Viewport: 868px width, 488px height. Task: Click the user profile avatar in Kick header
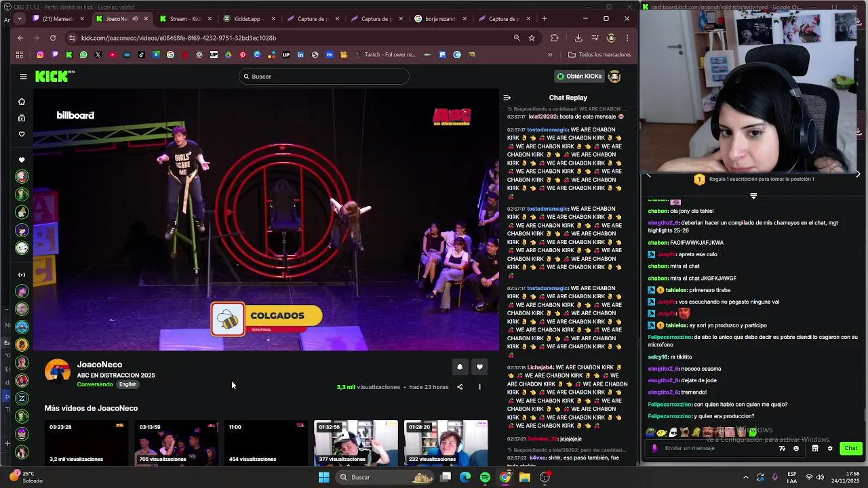click(x=614, y=77)
